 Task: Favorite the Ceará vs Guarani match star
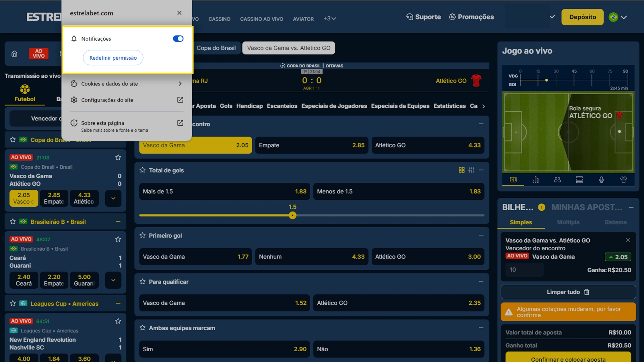click(118, 239)
